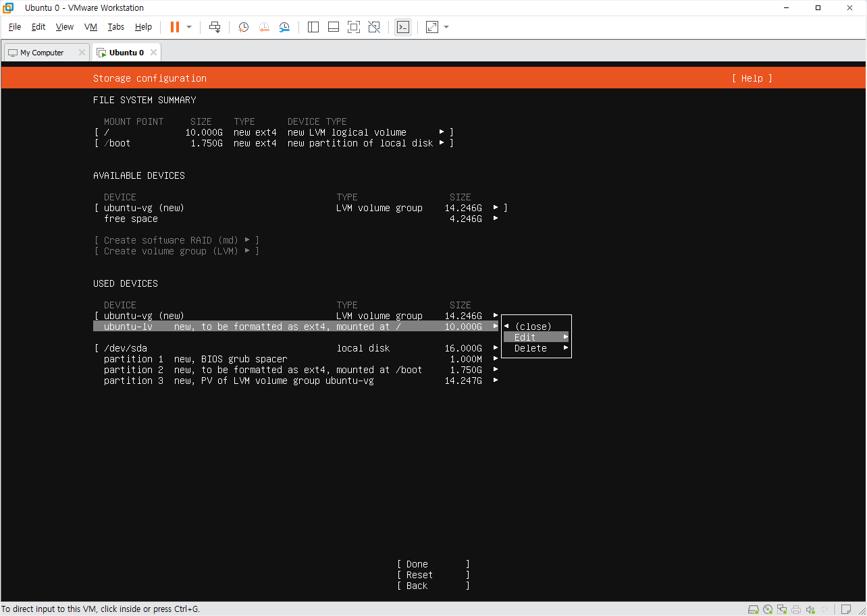Expand arrow for available ubuntu-vg 14.246G
867x616 pixels.
click(496, 208)
